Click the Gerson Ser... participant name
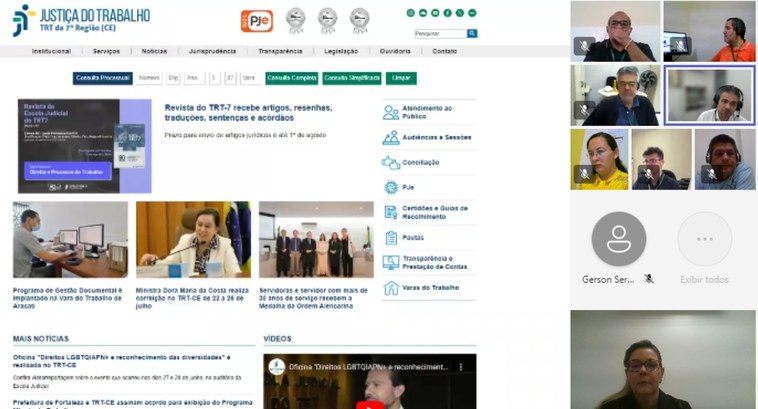This screenshot has height=409, width=758. [x=608, y=279]
